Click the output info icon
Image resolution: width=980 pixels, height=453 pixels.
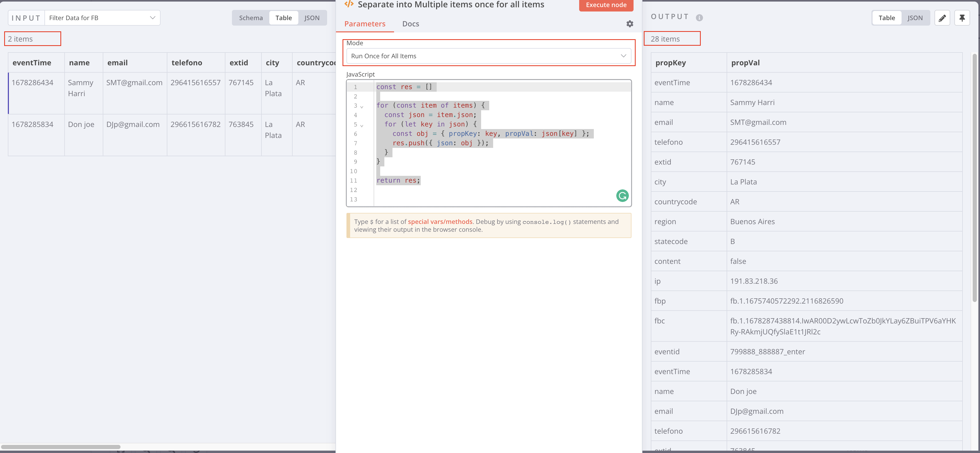click(x=699, y=18)
